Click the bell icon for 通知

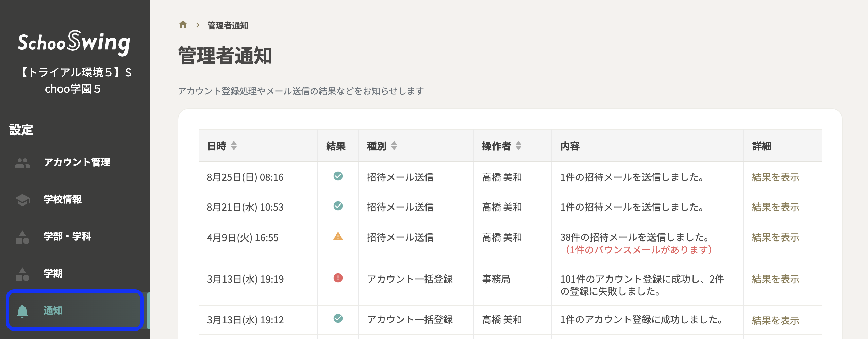point(22,310)
